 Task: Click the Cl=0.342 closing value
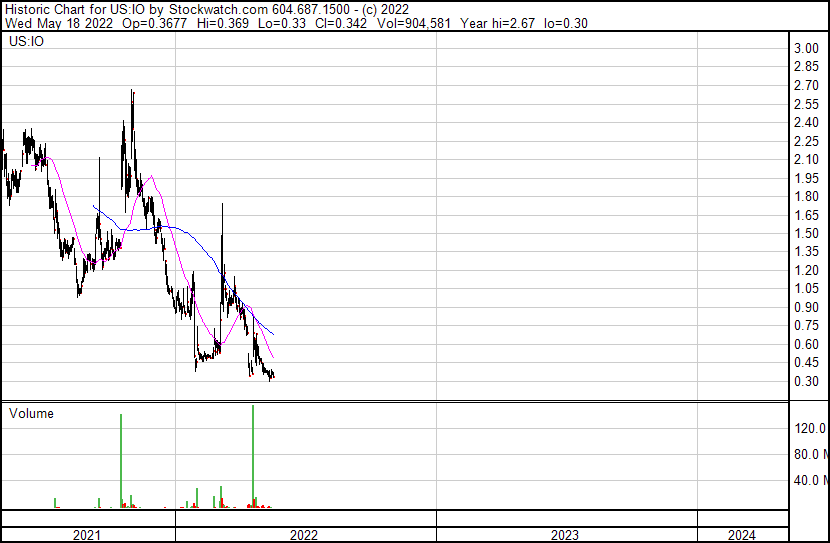pyautogui.click(x=341, y=23)
